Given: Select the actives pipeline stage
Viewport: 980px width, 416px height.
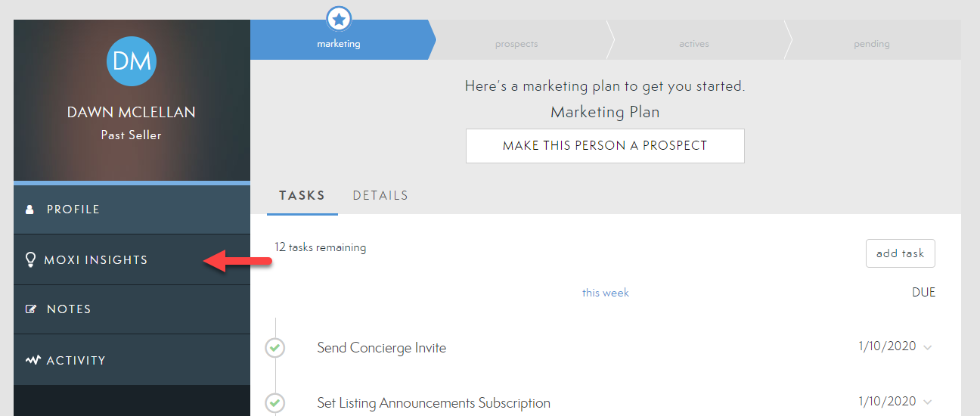Looking at the screenshot, I should click(693, 44).
